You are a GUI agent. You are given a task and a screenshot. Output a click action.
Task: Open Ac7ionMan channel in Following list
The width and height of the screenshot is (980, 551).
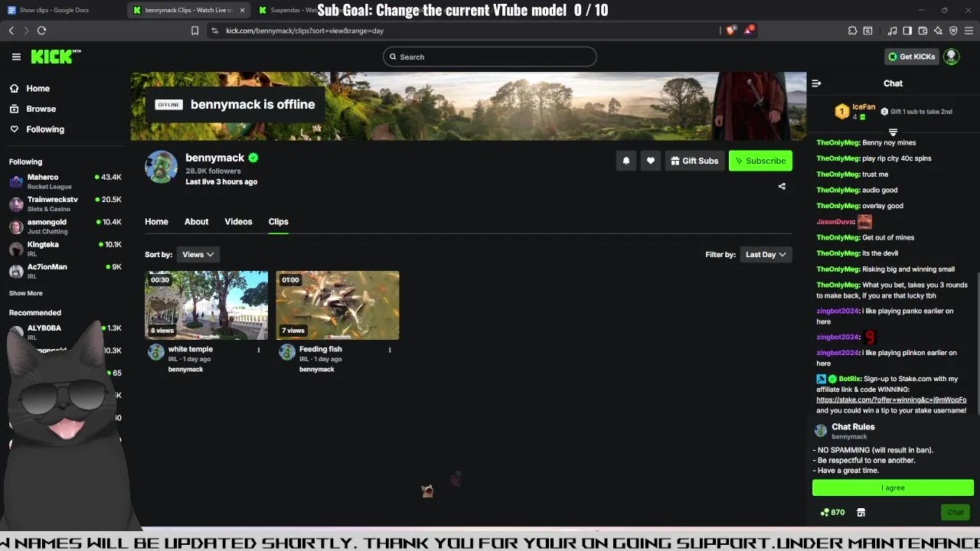point(64,271)
